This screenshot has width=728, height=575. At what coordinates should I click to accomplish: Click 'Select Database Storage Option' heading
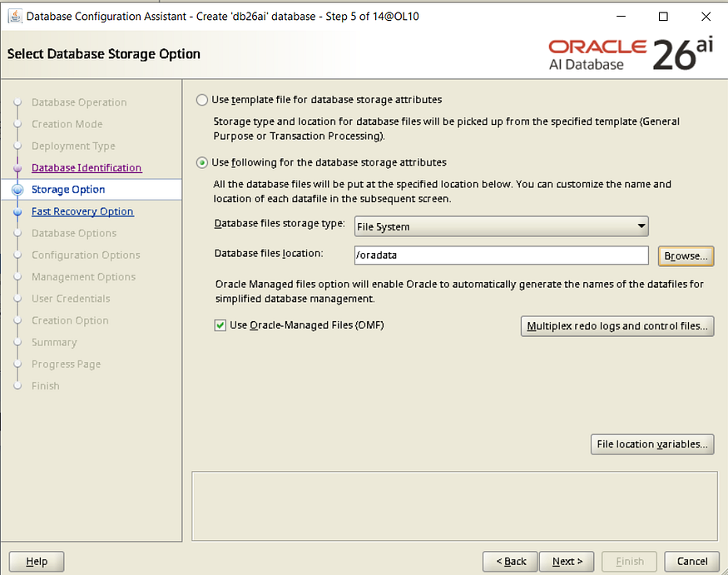(x=103, y=54)
